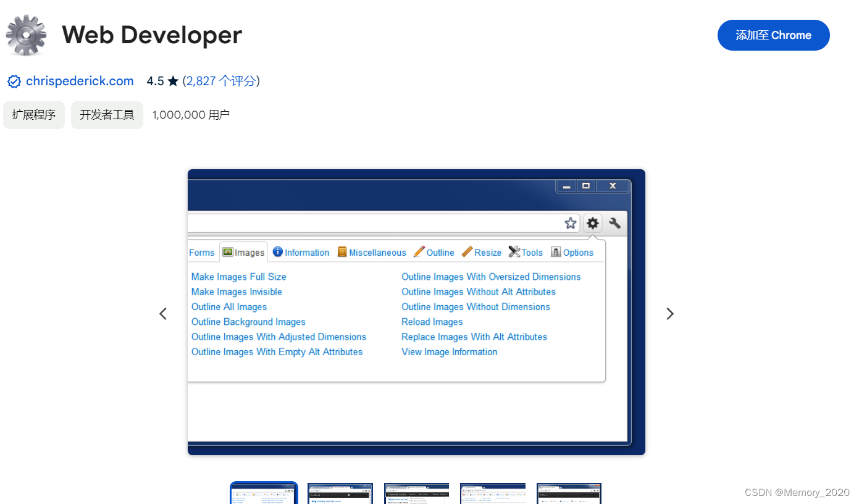
Task: Click the 扩展程序 category chip
Action: point(34,115)
